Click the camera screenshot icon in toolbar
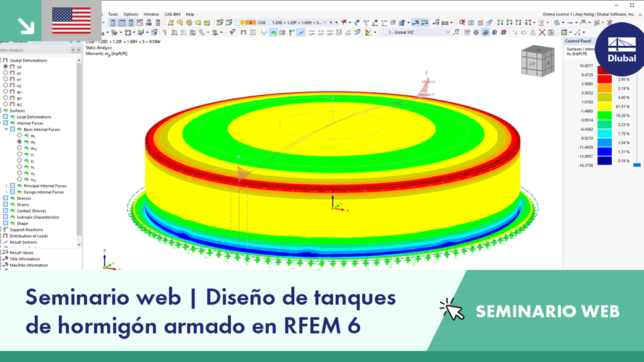Viewport: 644px width, 362px height. 551,32
